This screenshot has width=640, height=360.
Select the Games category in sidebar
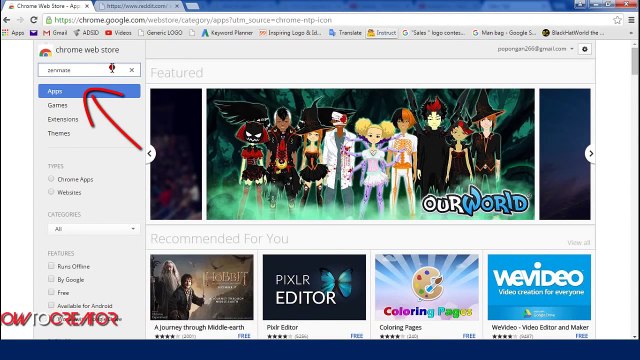(x=57, y=105)
